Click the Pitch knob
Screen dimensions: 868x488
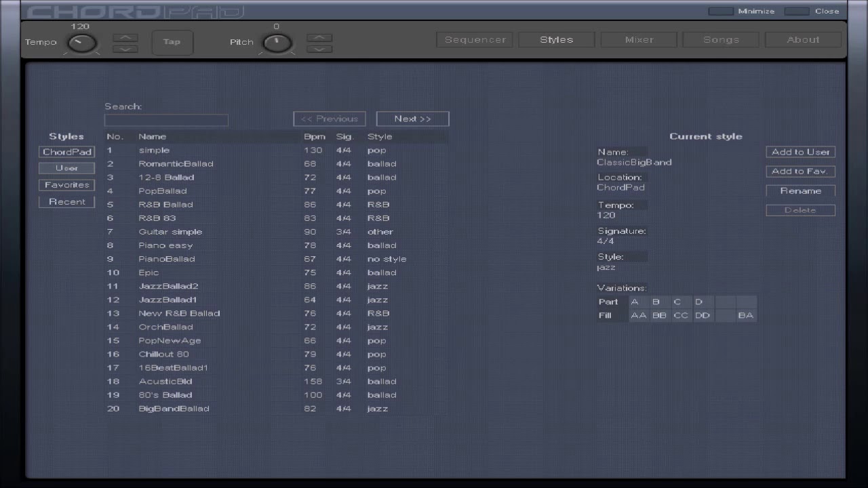click(x=277, y=43)
